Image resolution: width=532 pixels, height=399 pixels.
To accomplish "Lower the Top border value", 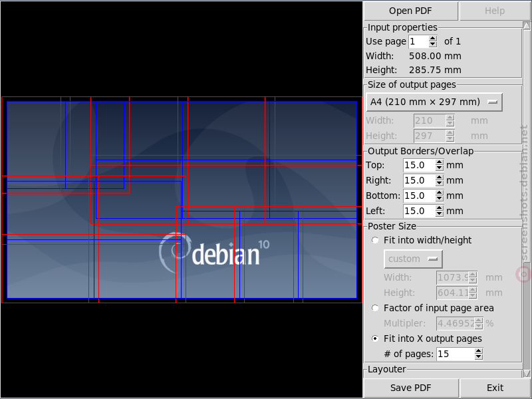I will 440,168.
